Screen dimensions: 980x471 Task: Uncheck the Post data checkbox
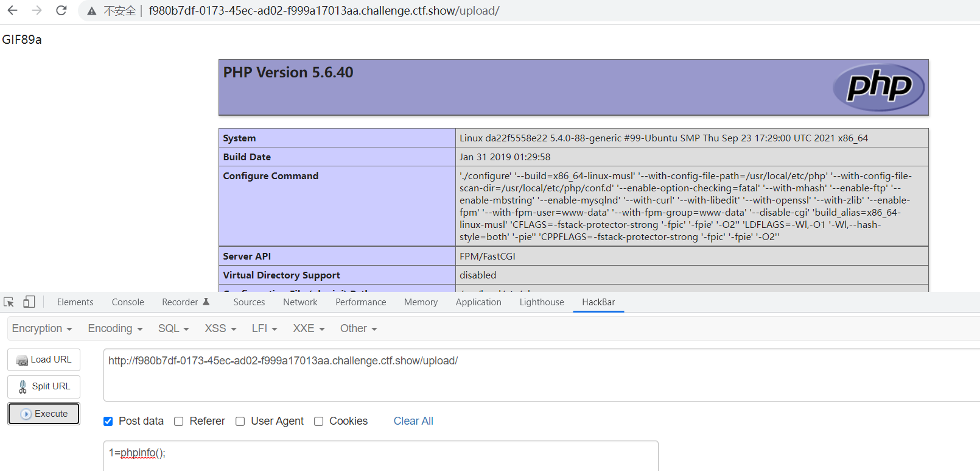pos(108,421)
